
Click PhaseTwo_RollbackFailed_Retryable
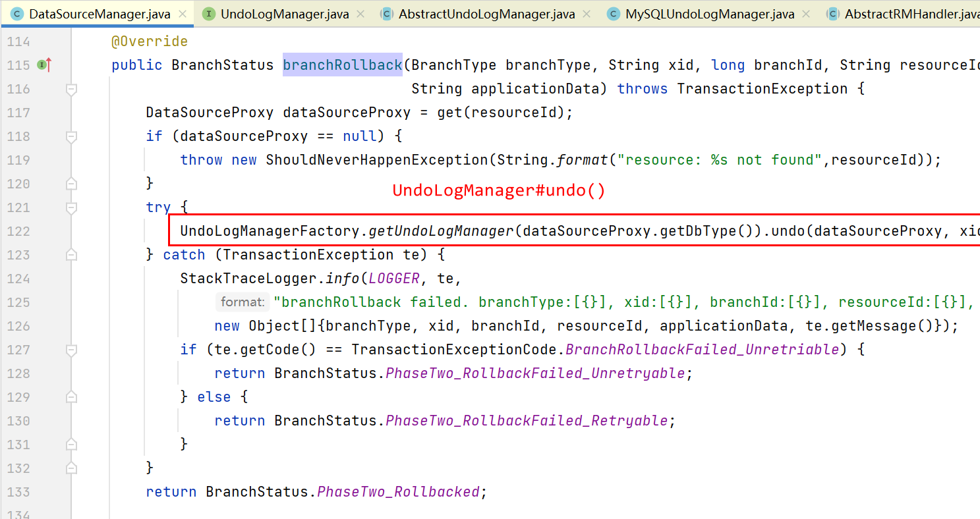527,421
